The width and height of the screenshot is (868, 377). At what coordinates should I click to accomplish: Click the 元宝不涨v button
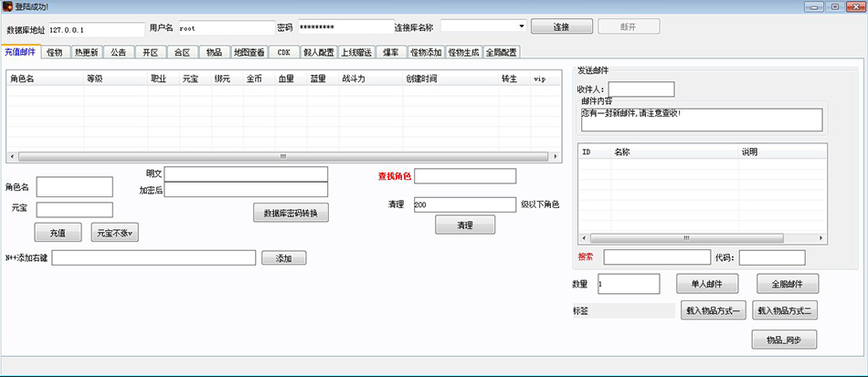[114, 233]
